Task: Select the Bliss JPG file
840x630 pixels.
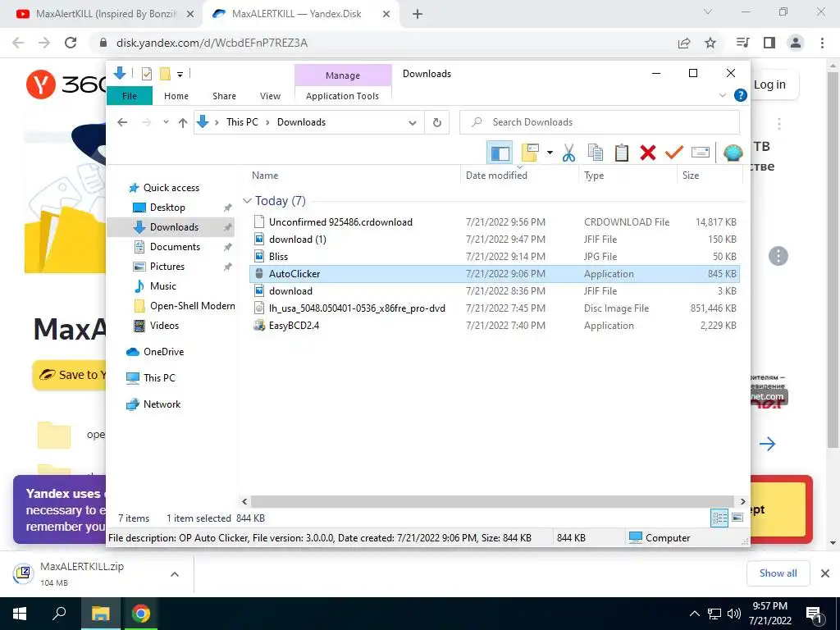Action: pos(494,257)
